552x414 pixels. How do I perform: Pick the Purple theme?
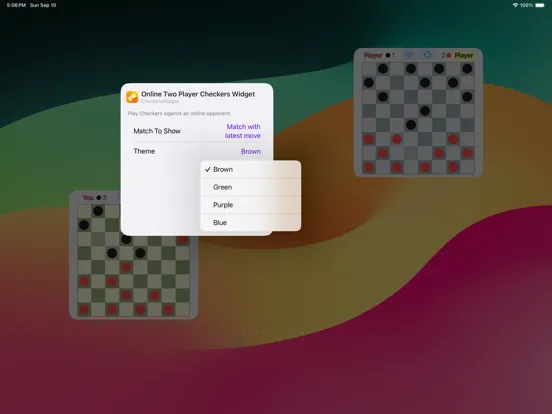tap(250, 205)
